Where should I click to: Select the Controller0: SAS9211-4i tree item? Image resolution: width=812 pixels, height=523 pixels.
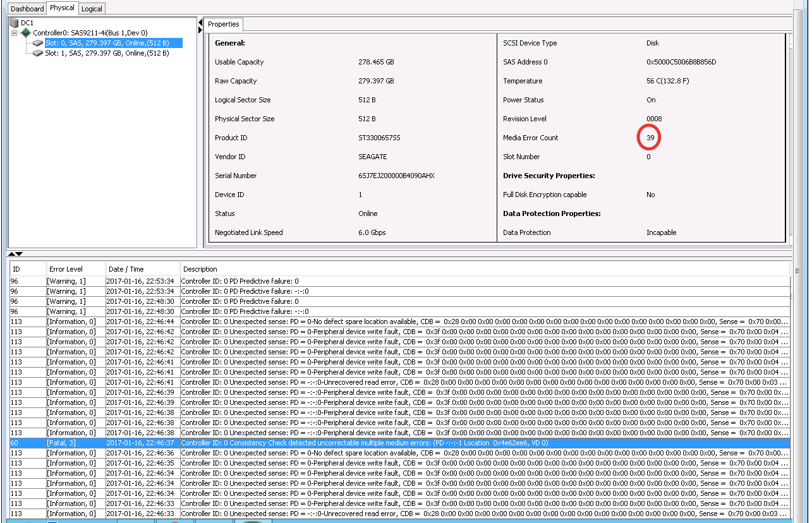[x=90, y=33]
